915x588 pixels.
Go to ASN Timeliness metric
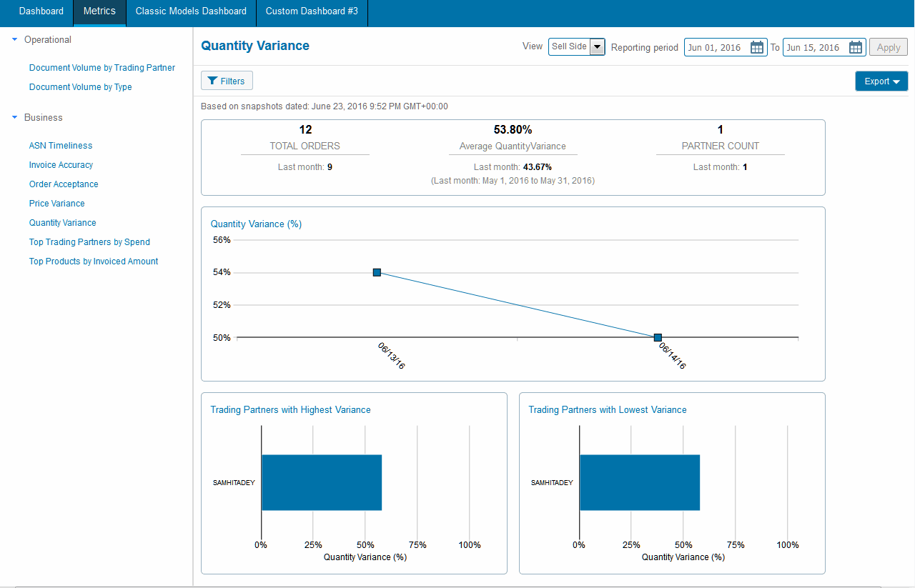61,146
